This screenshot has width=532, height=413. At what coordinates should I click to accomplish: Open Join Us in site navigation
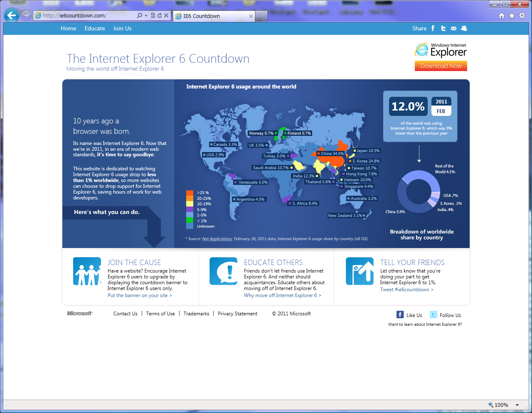(122, 29)
